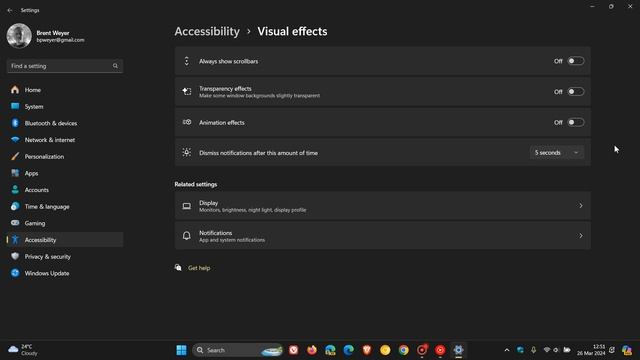Turn on the Animation effects switch
The height and width of the screenshot is (360, 640).
pyautogui.click(x=576, y=122)
